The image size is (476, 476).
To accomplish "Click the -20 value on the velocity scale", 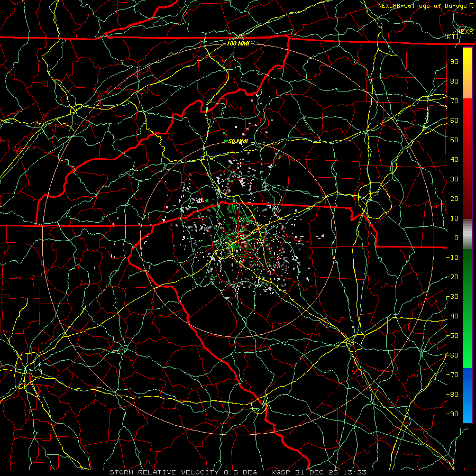I will click(x=452, y=277).
